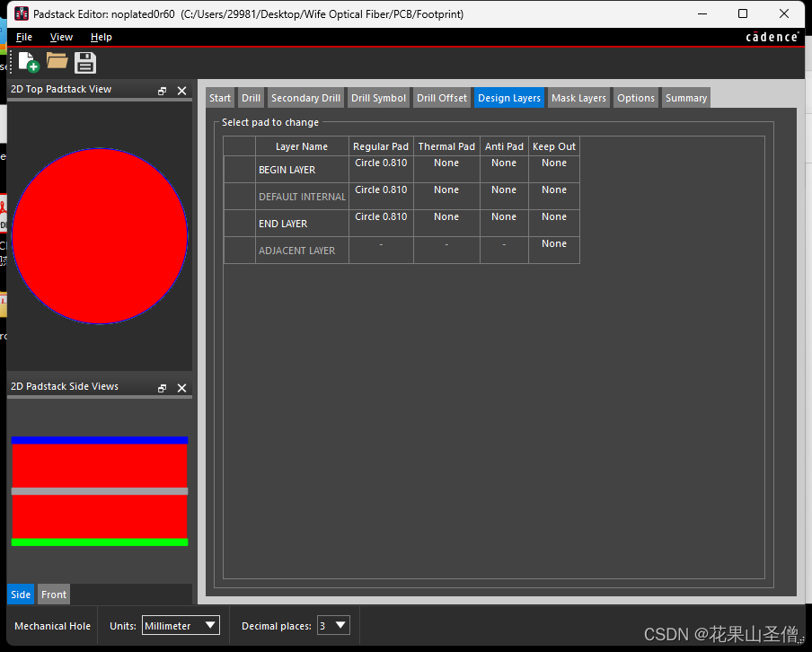Close the 2D Top Padstack View panel
812x652 pixels.
point(182,89)
